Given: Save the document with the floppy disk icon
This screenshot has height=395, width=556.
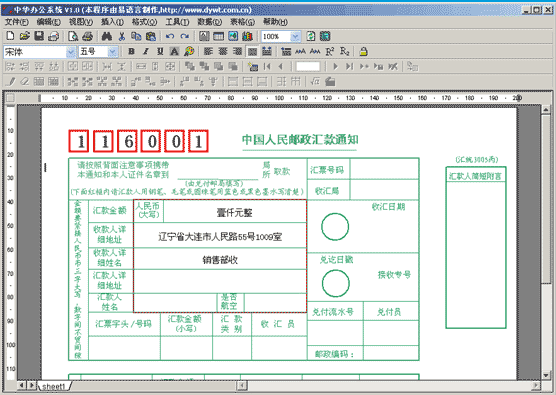Looking at the screenshot, I should tap(39, 36).
